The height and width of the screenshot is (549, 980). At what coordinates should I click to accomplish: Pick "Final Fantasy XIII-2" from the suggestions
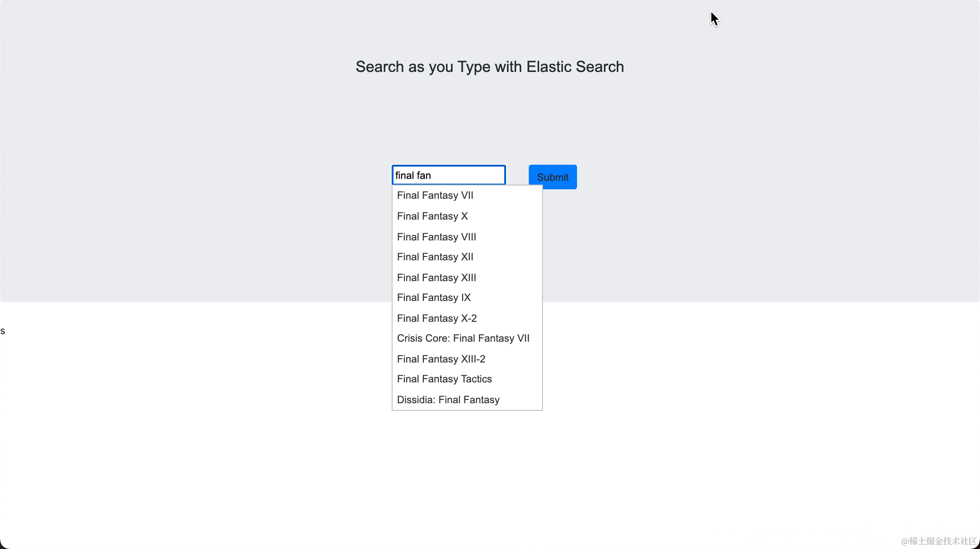pyautogui.click(x=441, y=359)
